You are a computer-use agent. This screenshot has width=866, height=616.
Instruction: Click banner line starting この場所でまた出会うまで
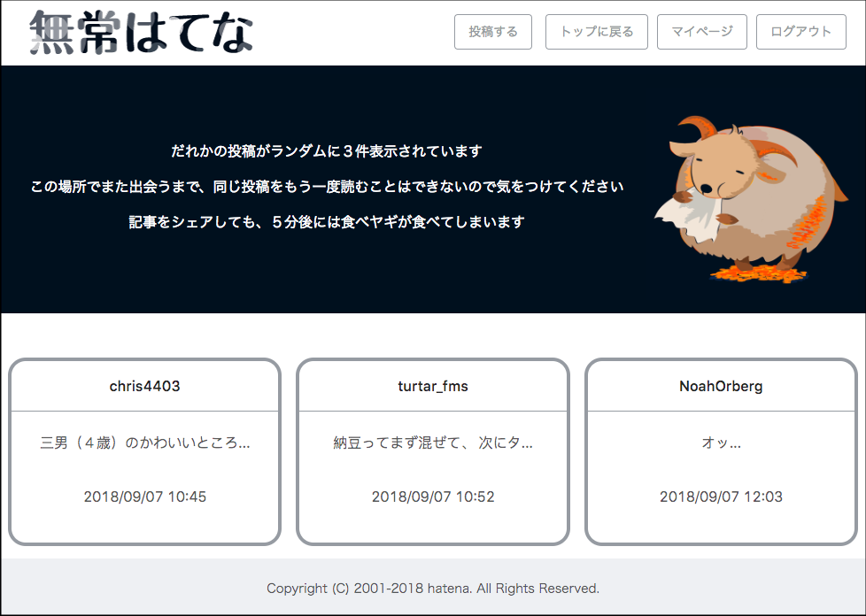tap(327, 187)
